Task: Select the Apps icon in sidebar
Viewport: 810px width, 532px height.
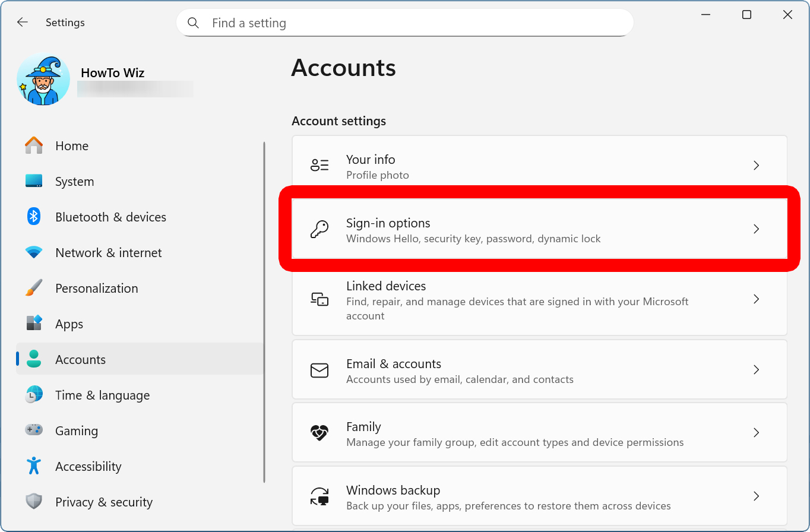Action: tap(34, 324)
